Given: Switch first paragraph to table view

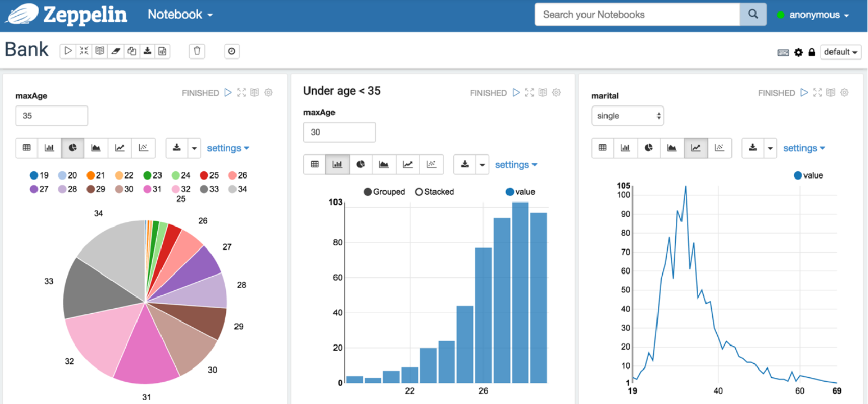Looking at the screenshot, I should pyautogui.click(x=27, y=148).
